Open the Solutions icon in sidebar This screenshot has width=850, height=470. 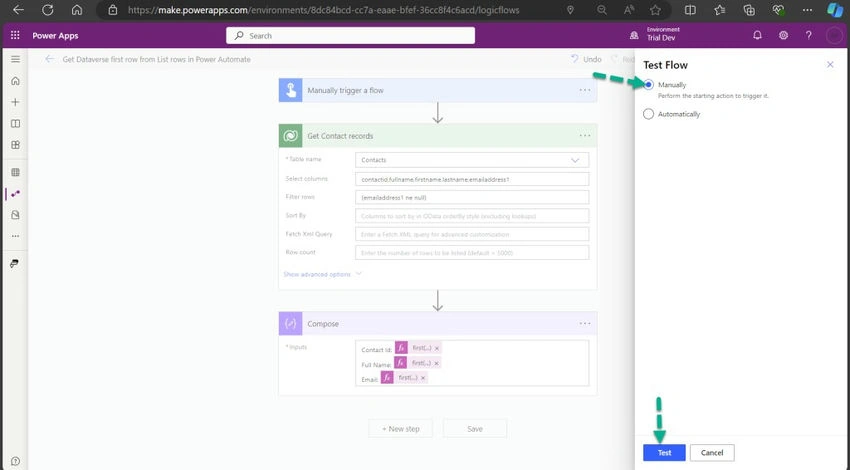pos(15,215)
